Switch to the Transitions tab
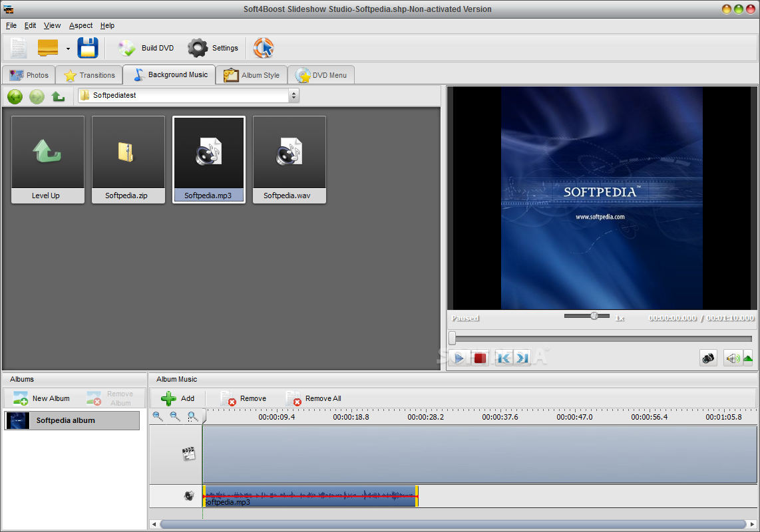This screenshot has width=760, height=532. pos(89,75)
